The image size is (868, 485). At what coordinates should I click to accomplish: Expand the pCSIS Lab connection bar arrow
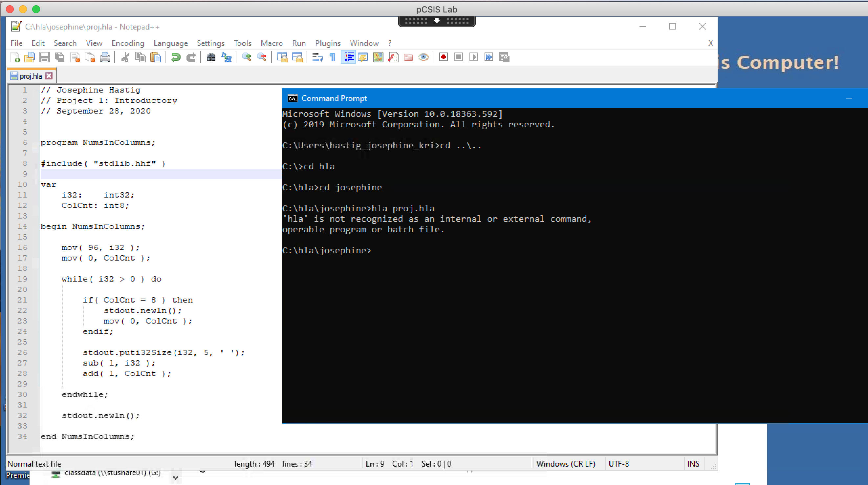point(437,21)
